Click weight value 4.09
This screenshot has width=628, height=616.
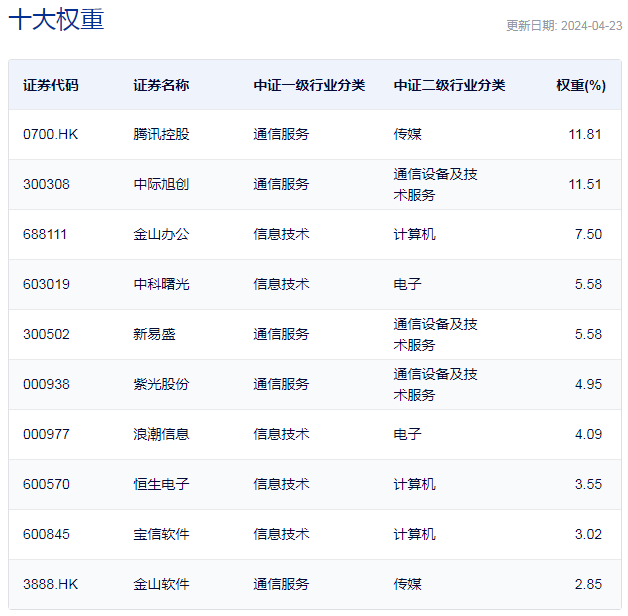[x=588, y=435]
